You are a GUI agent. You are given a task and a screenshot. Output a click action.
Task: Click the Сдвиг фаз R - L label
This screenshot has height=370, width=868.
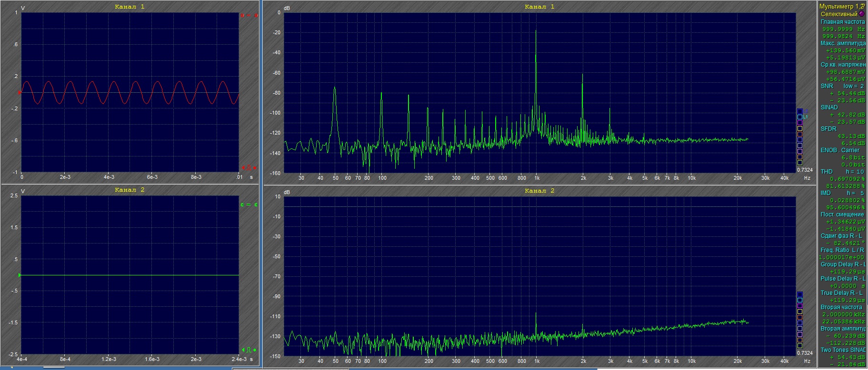842,235
